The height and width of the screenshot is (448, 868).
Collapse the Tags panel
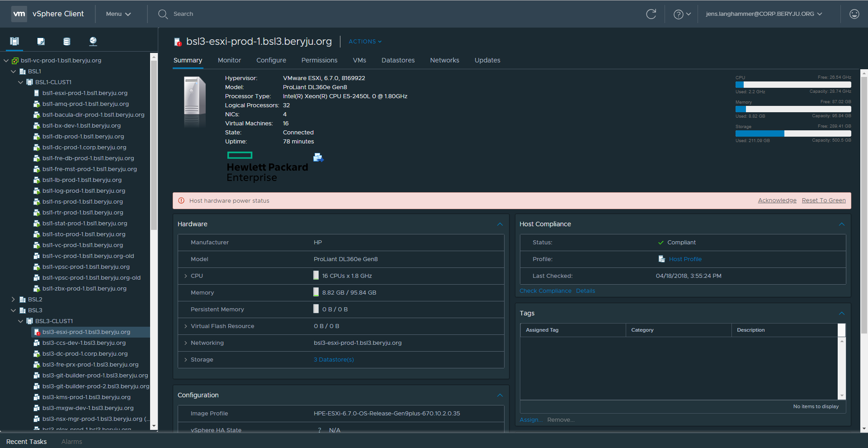842,314
